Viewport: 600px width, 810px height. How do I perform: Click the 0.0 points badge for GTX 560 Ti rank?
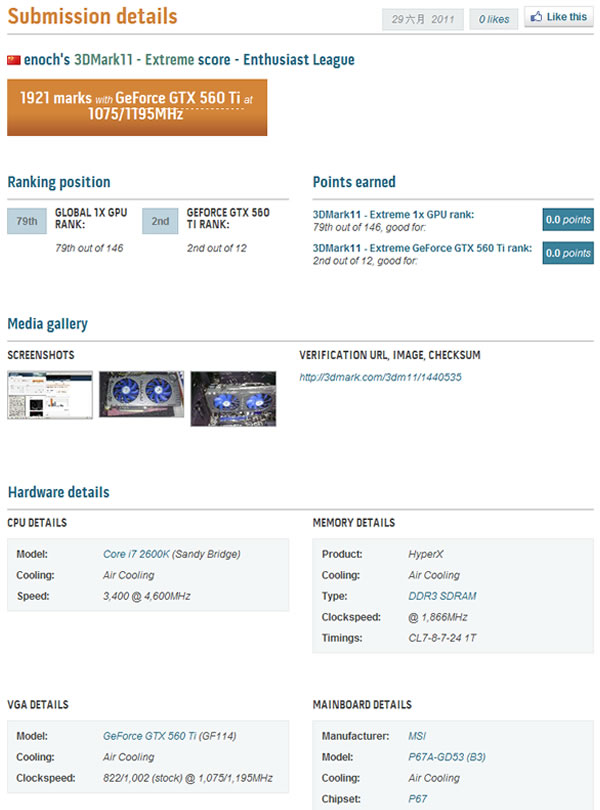tap(568, 253)
